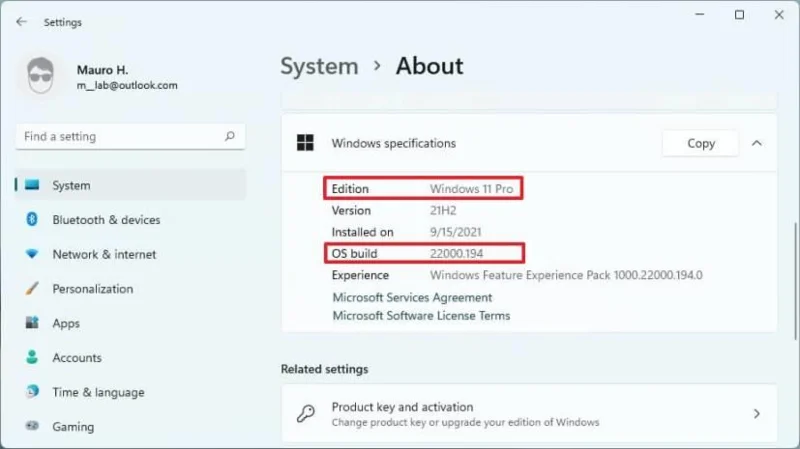
Task: Click the System monitor icon in sidebar
Action: tap(32, 185)
